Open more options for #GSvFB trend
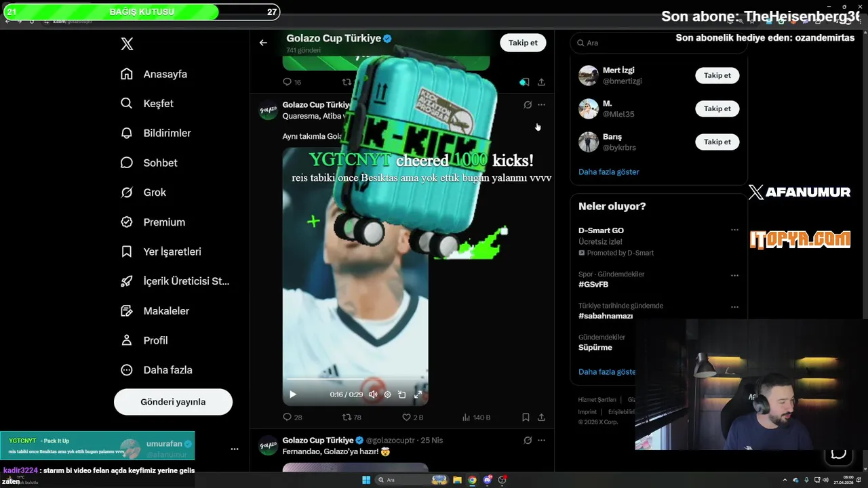Image resolution: width=868 pixels, height=488 pixels. pos(734,276)
